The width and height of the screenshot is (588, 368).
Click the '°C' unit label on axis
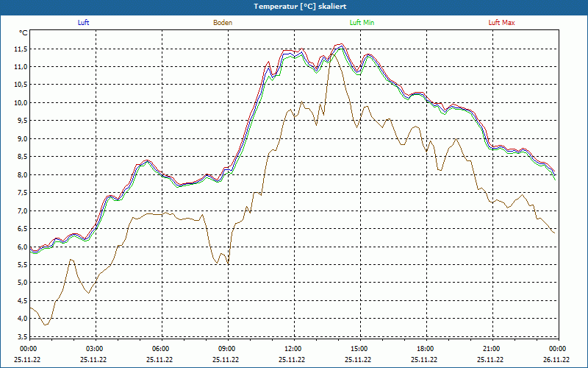[x=24, y=33]
